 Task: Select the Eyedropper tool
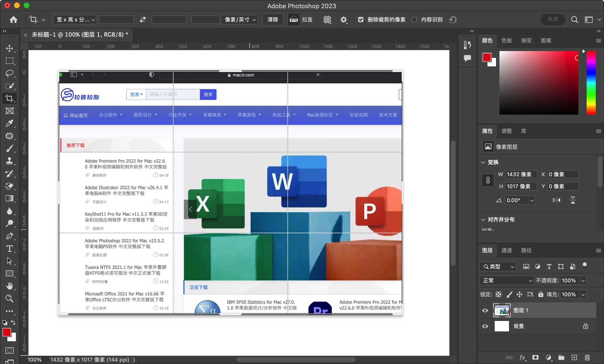[9, 124]
